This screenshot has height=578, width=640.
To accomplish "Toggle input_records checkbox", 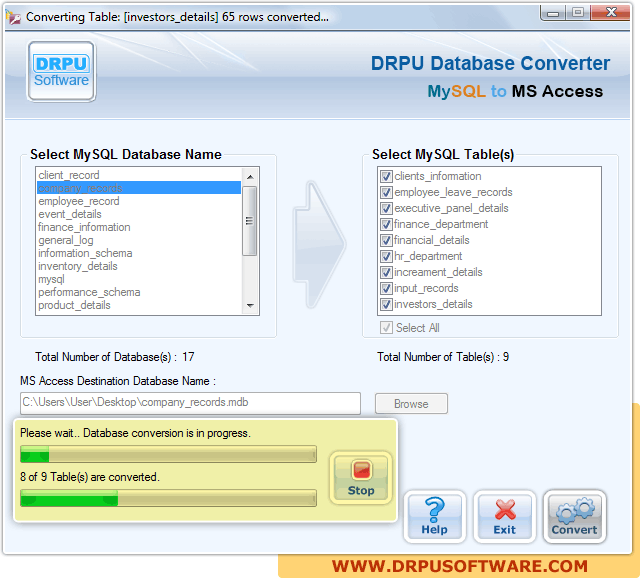I will click(386, 288).
